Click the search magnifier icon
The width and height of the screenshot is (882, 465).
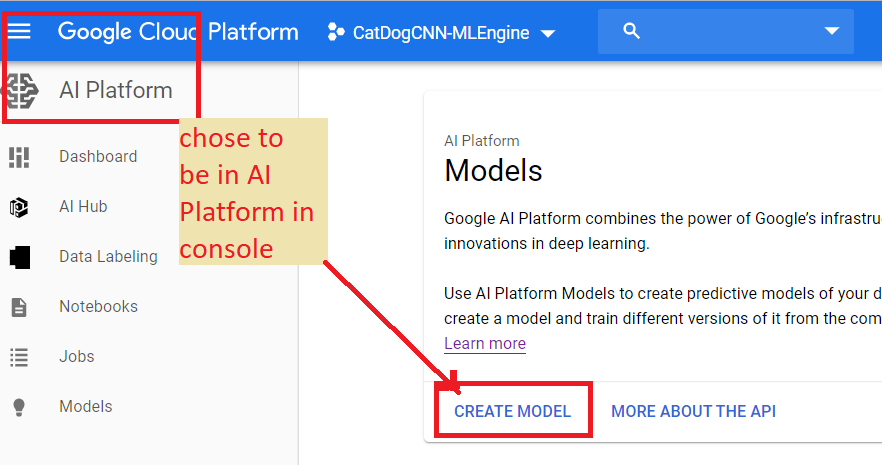(x=631, y=31)
